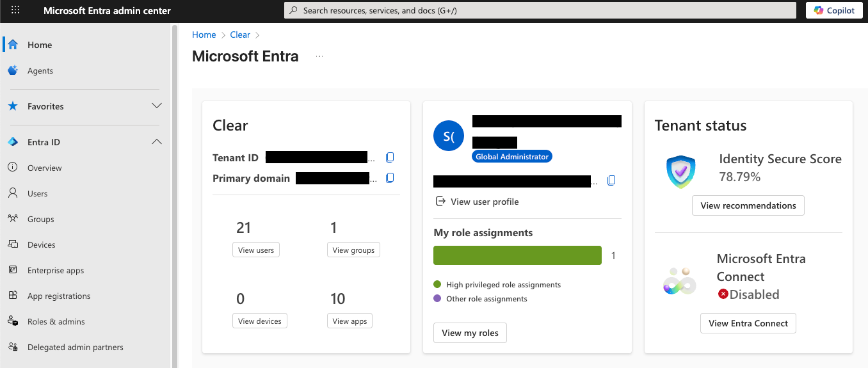The width and height of the screenshot is (868, 368).
Task: Click the Global Administrator badge
Action: 511,157
